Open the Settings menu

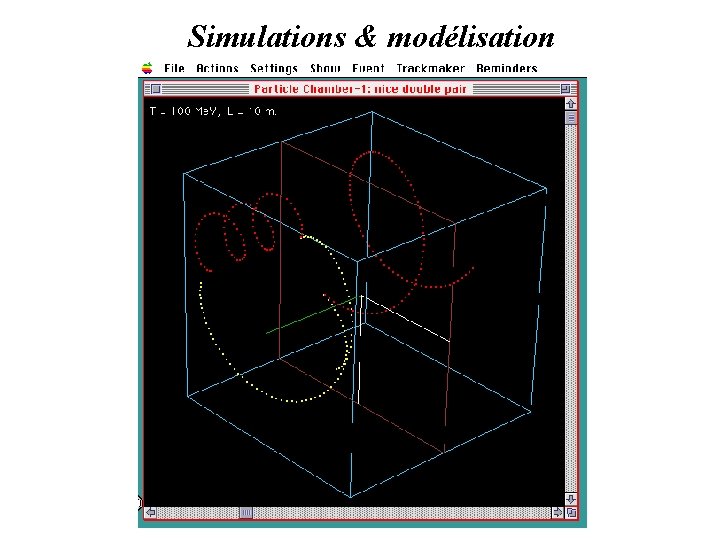point(274,68)
